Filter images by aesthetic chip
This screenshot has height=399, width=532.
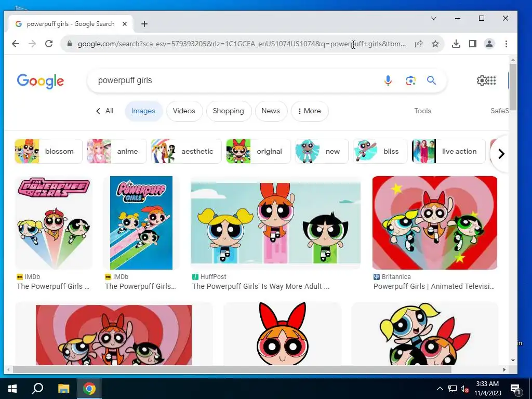(x=187, y=151)
